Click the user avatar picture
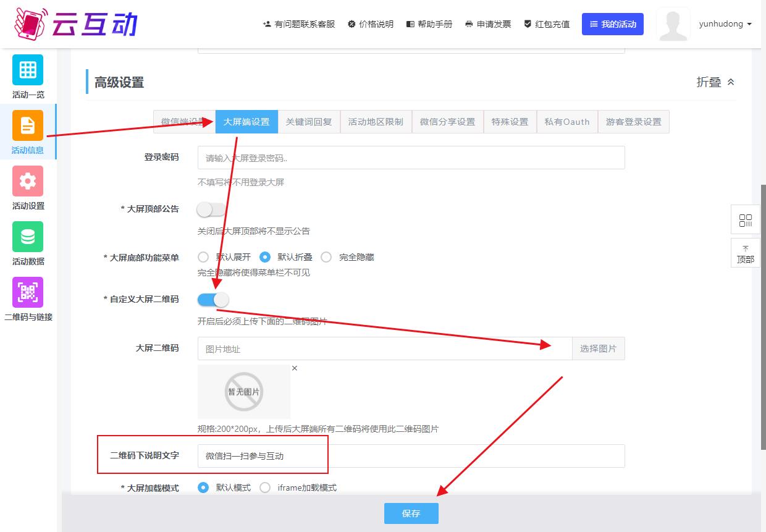The width and height of the screenshot is (766, 532). [x=673, y=24]
